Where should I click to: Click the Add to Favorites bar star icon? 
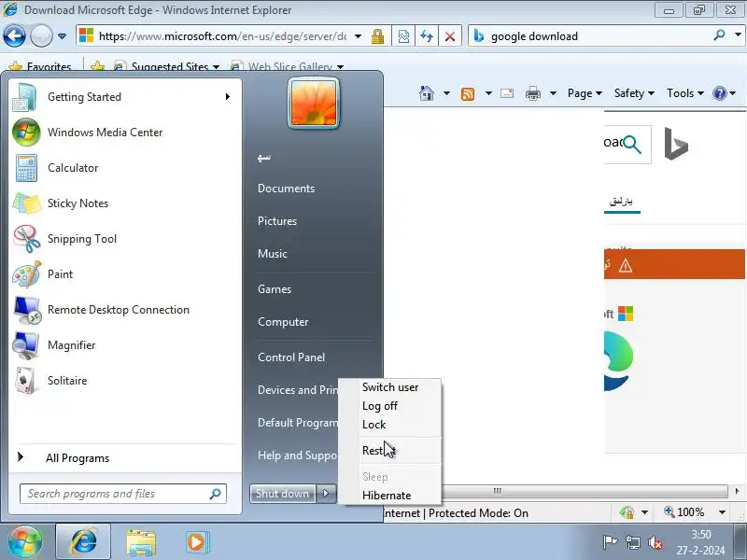click(x=98, y=65)
